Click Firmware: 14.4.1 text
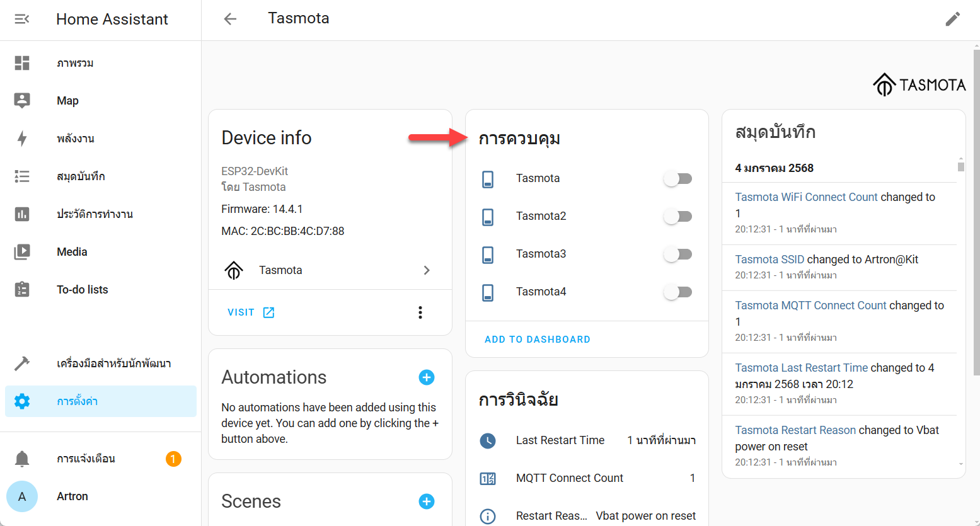The width and height of the screenshot is (980, 526). (262, 209)
